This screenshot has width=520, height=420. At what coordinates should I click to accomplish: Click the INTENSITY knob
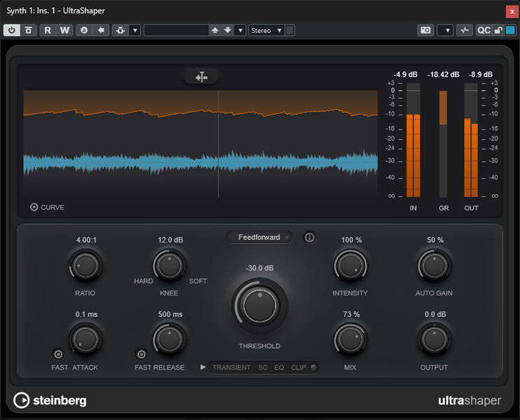[x=350, y=265]
